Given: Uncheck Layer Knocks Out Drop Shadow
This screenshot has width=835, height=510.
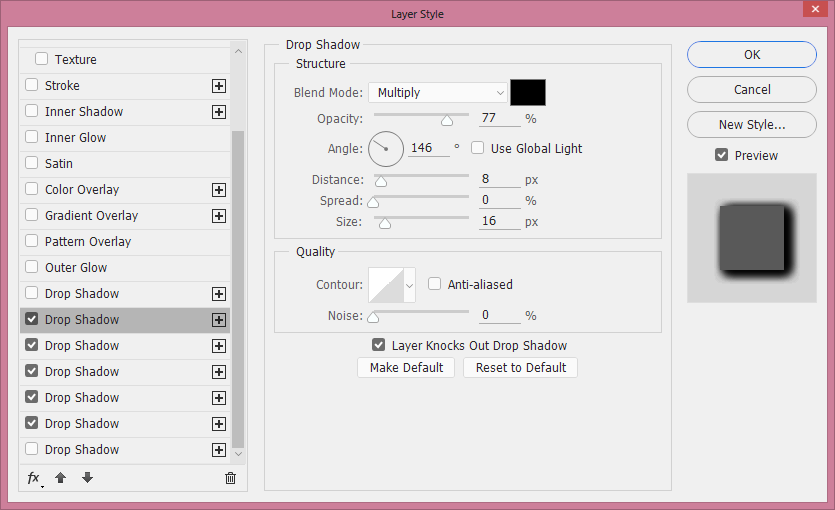Looking at the screenshot, I should point(379,345).
